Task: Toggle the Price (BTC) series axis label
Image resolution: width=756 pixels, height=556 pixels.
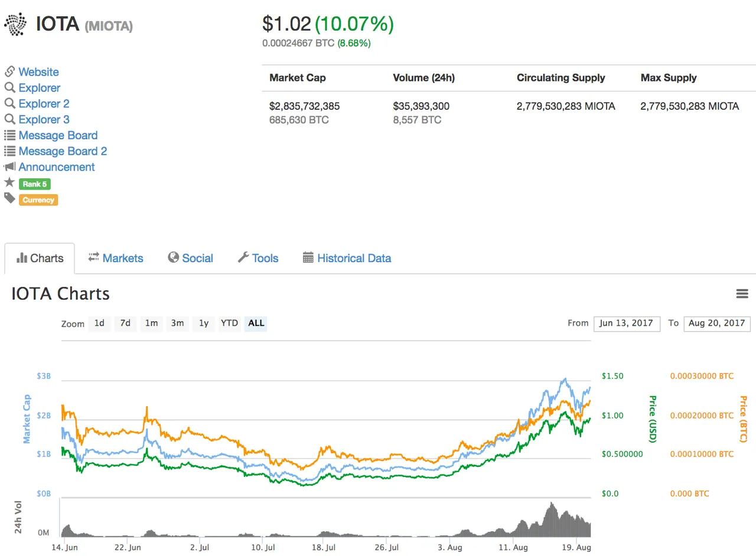Action: click(x=743, y=418)
